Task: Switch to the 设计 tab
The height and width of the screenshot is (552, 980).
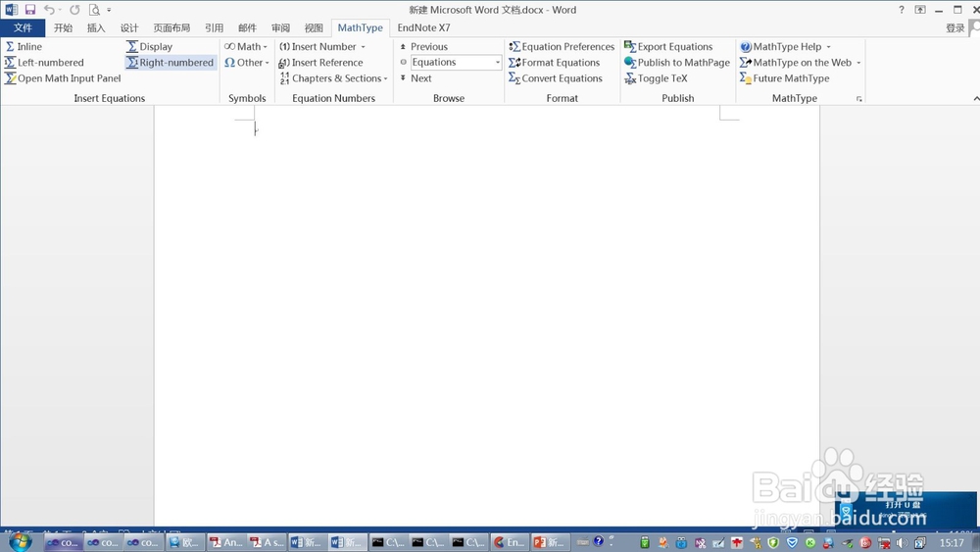Action: tap(129, 27)
